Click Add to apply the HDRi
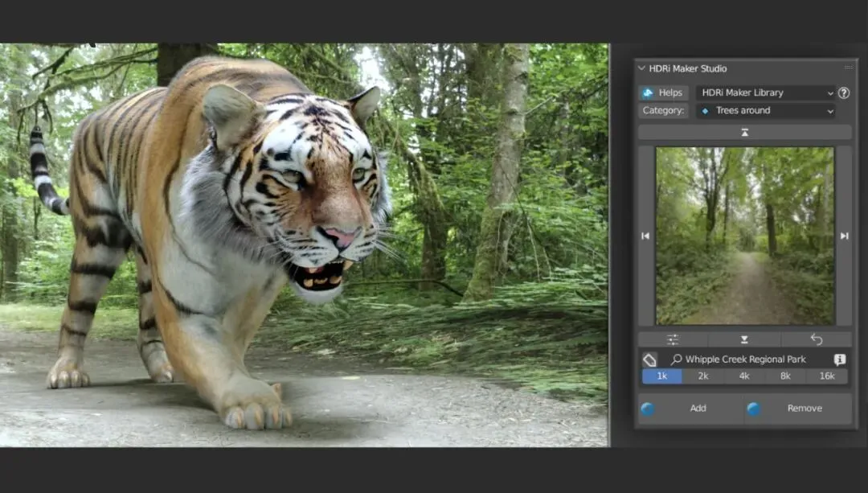The height and width of the screenshot is (493, 868). pyautogui.click(x=698, y=409)
